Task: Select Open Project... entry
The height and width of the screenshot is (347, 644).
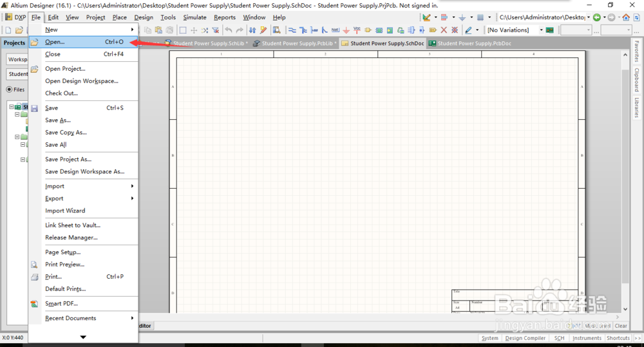Action: coord(83,69)
